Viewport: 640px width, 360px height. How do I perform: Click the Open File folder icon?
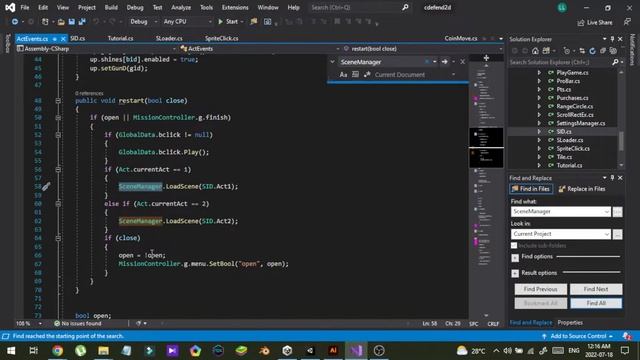[61, 22]
